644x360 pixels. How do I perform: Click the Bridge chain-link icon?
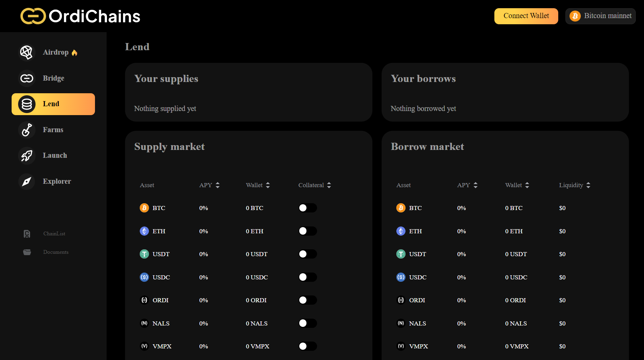tap(27, 78)
